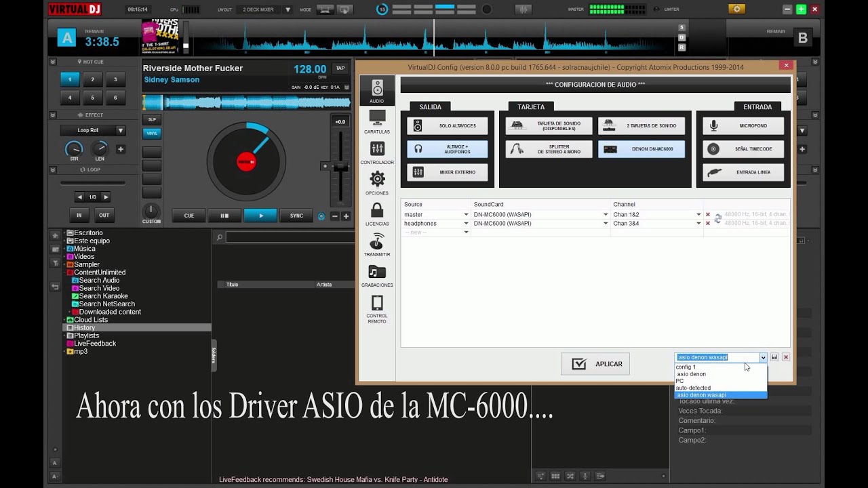Save the current audio config profile

click(774, 357)
